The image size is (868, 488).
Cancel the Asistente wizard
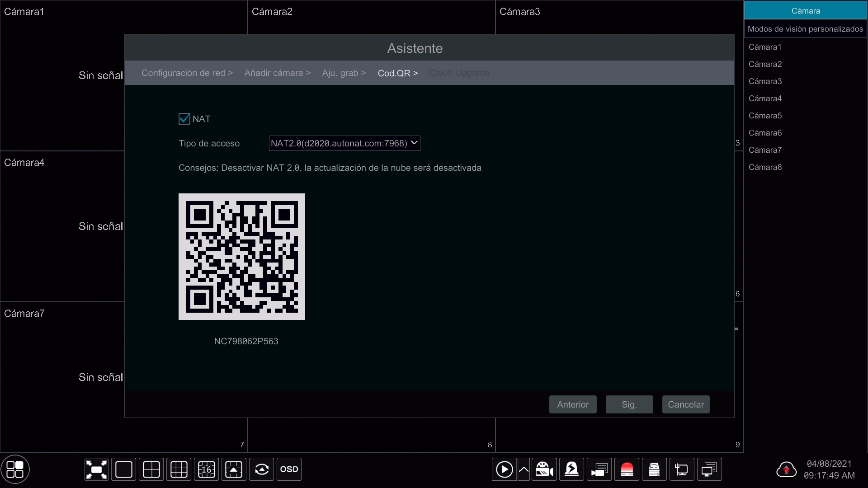point(686,404)
